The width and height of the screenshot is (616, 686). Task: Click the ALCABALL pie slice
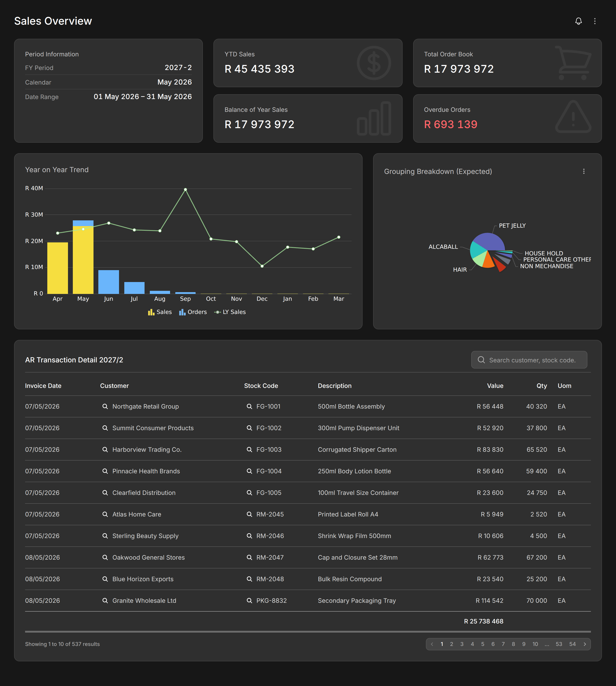(x=477, y=250)
